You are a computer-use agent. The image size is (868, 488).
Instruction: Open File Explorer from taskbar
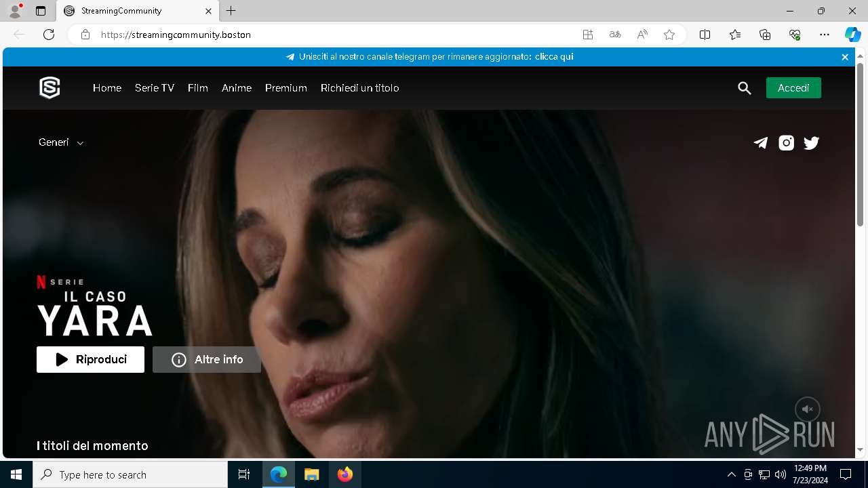[x=311, y=474]
